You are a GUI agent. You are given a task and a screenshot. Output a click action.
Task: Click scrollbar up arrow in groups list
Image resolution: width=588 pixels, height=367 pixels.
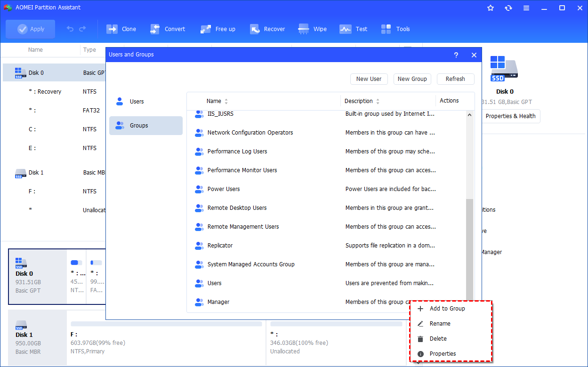coord(470,115)
